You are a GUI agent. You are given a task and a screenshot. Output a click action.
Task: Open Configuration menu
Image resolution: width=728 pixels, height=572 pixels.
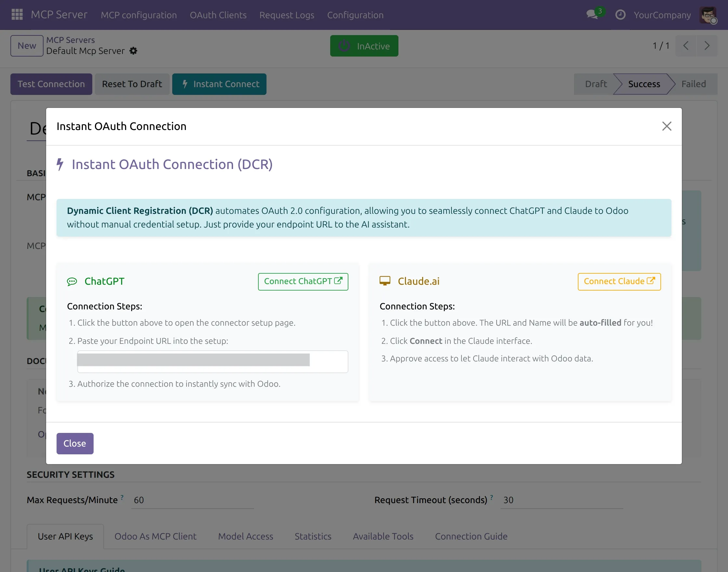tap(355, 15)
